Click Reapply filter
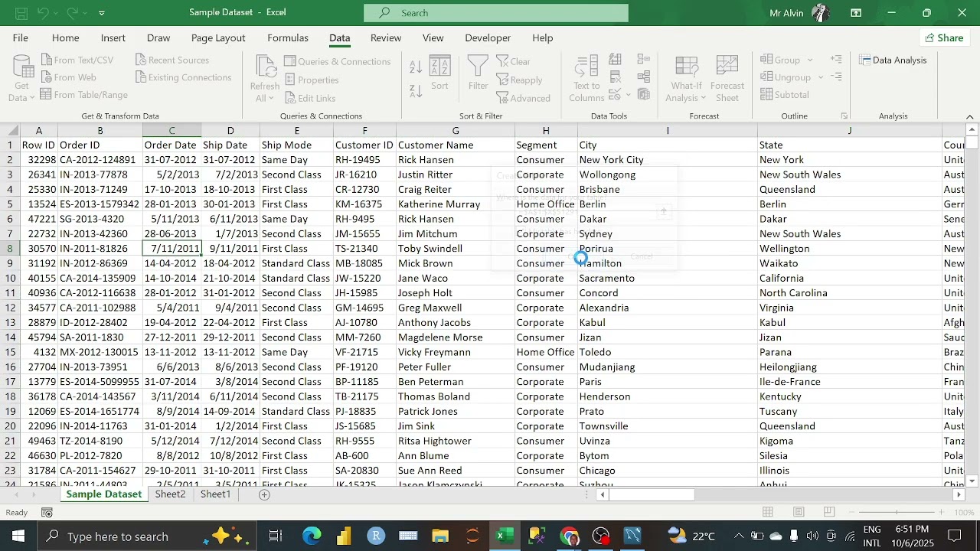980x551 pixels. (x=519, y=80)
